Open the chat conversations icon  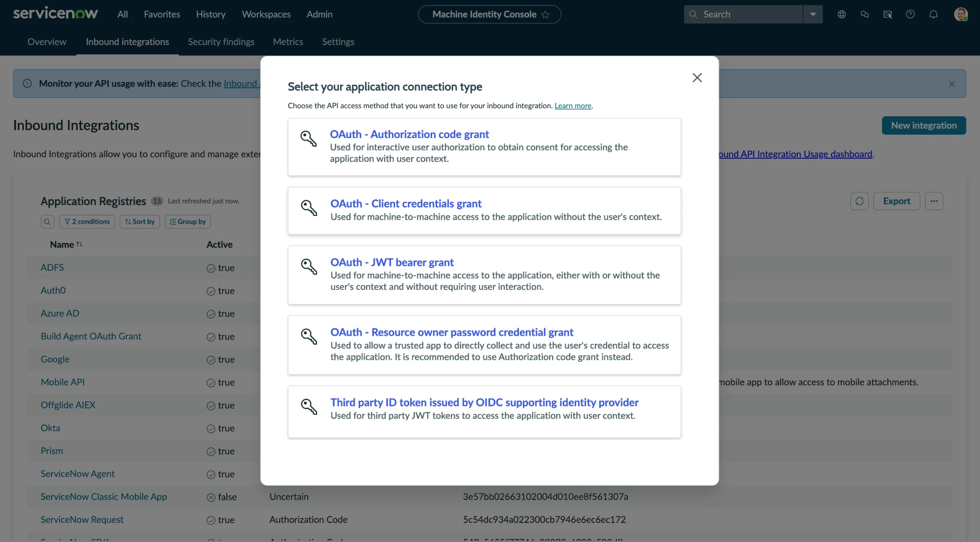pos(864,14)
